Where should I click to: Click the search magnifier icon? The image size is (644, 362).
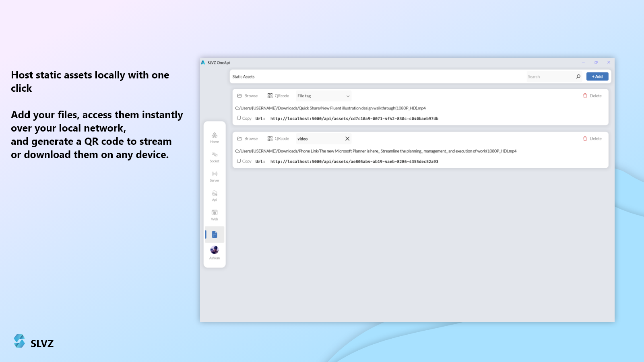click(578, 76)
